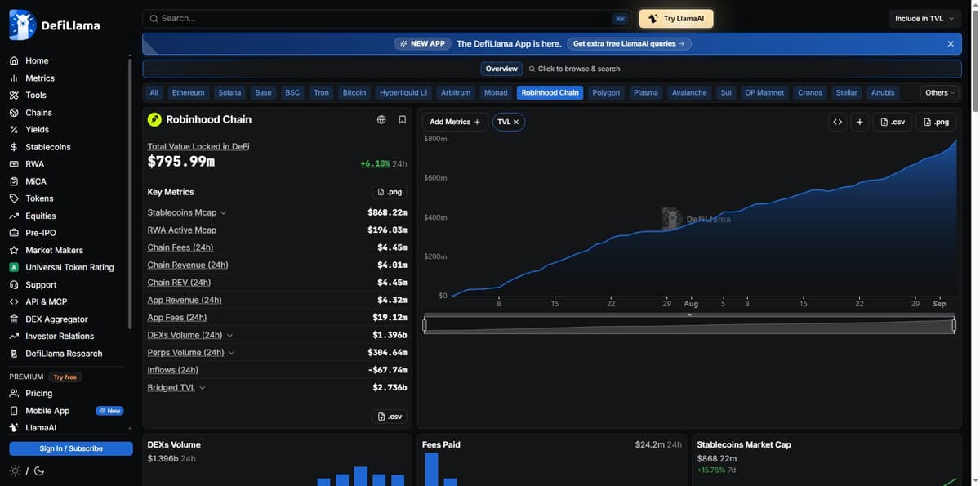Remove the TVL metric chip
980x486 pixels.
[516, 122]
